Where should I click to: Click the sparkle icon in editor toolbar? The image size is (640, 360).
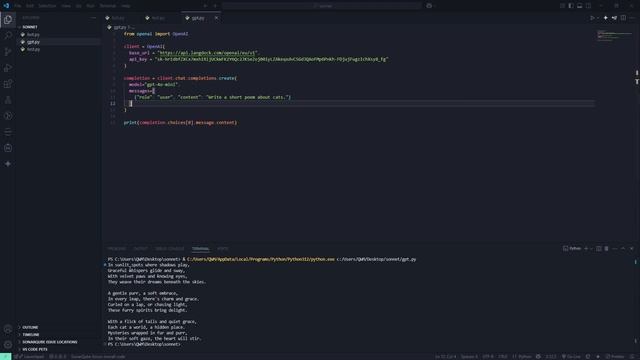[x=606, y=18]
